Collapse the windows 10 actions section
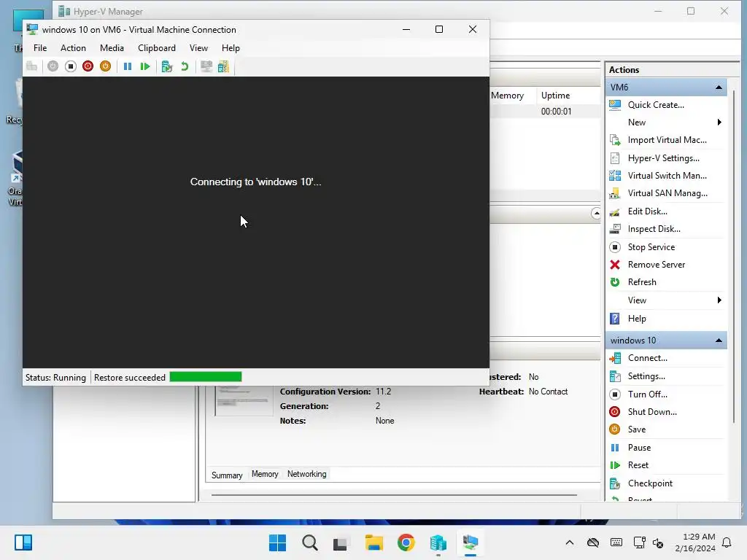747x560 pixels. [719, 341]
